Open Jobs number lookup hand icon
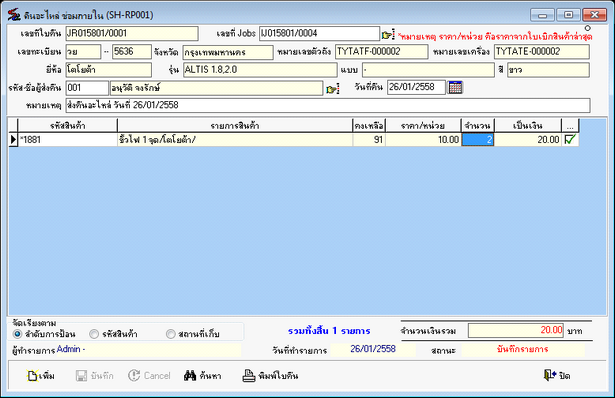The height and width of the screenshot is (398, 615). click(388, 35)
